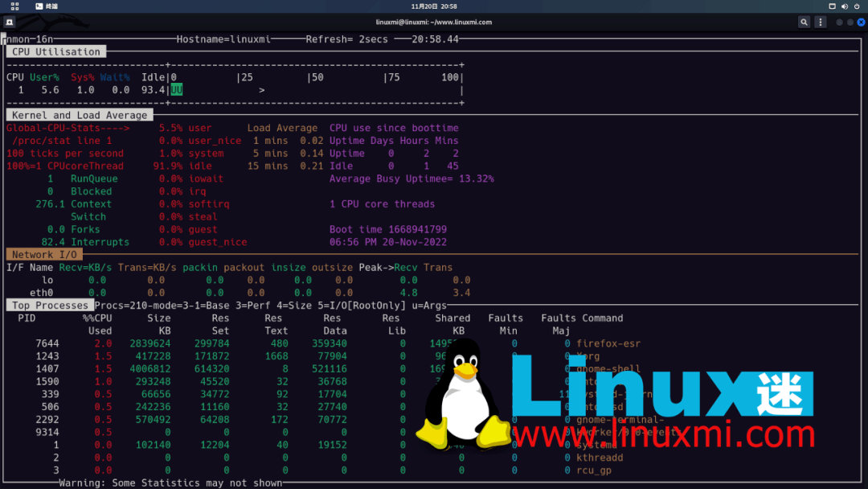Select the Network I/O section header
The image size is (868, 489).
coord(44,255)
